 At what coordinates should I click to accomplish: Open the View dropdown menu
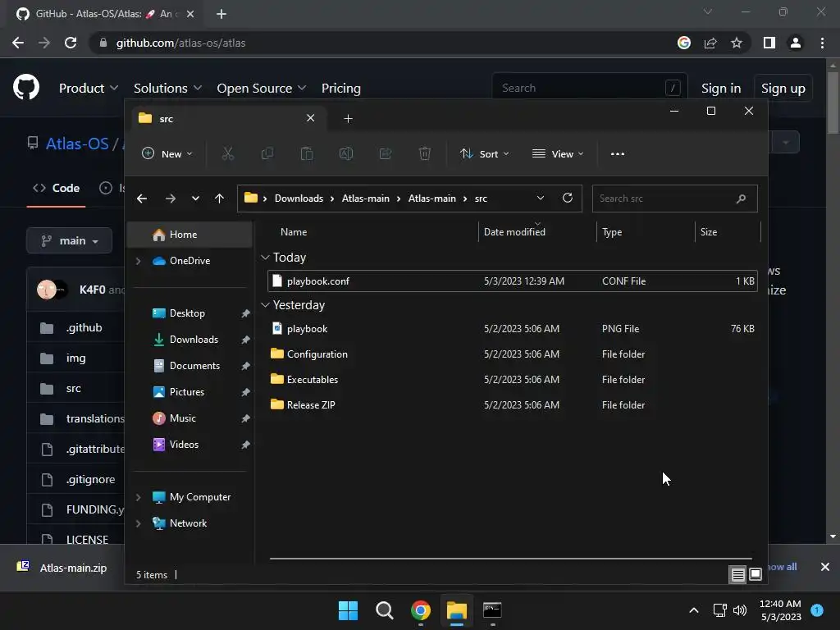point(558,153)
